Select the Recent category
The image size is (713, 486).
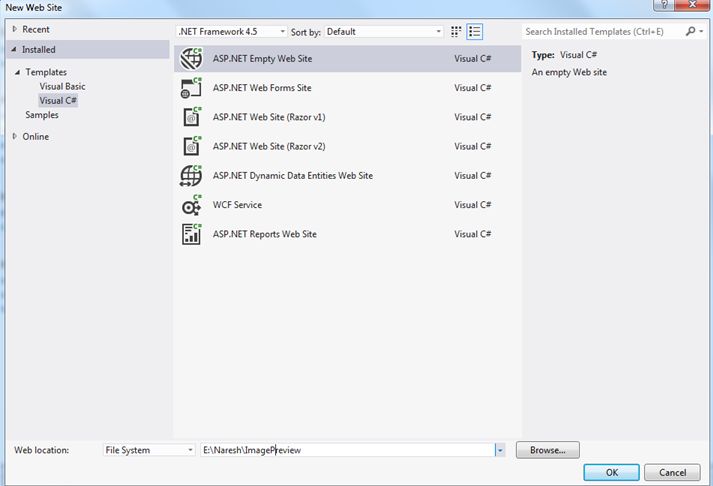tap(35, 30)
